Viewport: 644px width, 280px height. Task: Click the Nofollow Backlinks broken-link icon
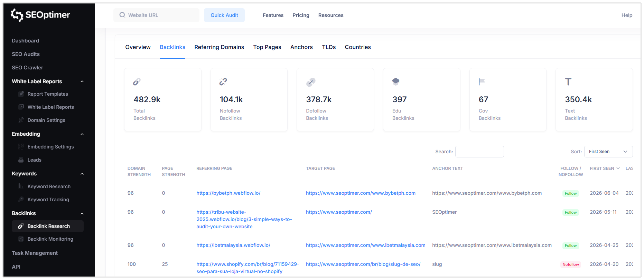click(223, 82)
